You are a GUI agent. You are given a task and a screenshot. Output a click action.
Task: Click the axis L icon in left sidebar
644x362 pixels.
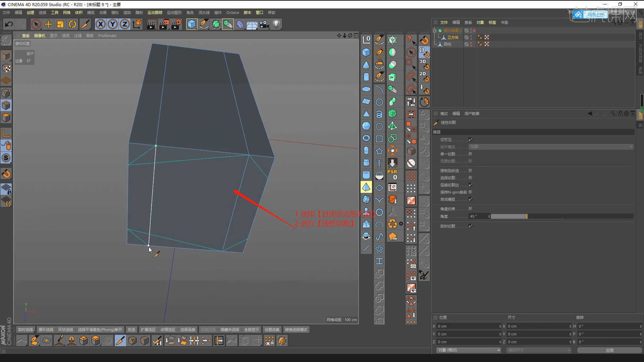[6, 133]
